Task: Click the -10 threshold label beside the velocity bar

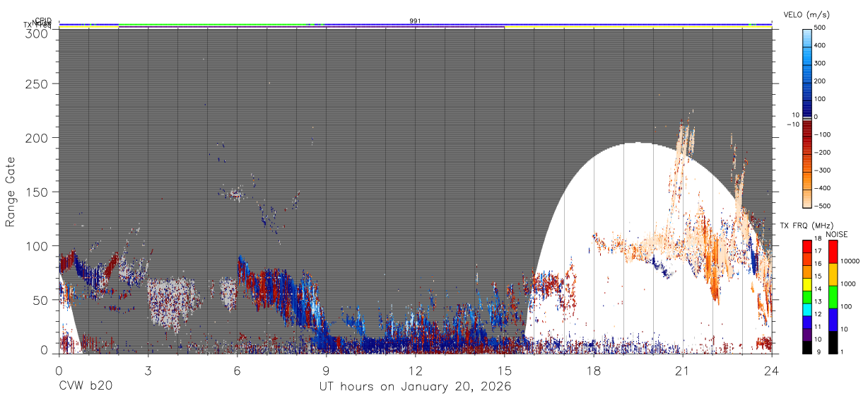Action: (x=793, y=124)
